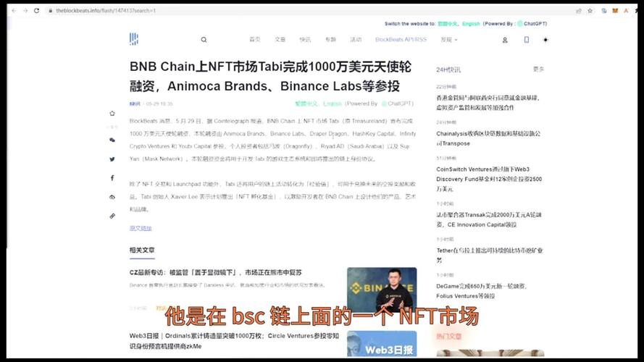
Task: Reload the page with refresh icon
Action: pyautogui.click(x=36, y=11)
